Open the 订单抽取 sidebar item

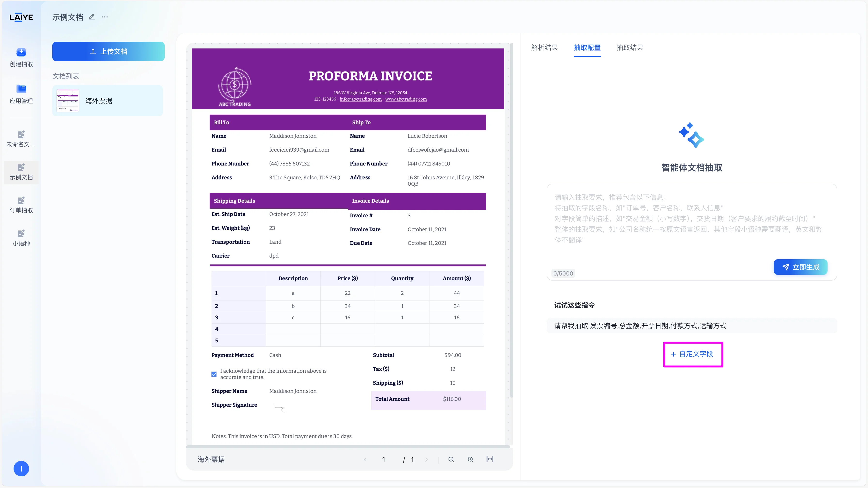tap(21, 205)
